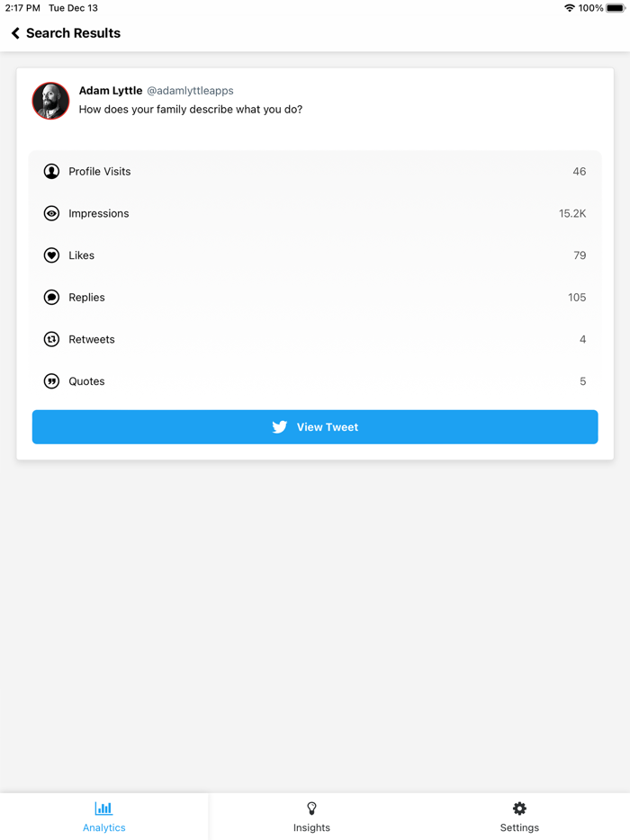Select the Profile Visits icon

tap(51, 171)
